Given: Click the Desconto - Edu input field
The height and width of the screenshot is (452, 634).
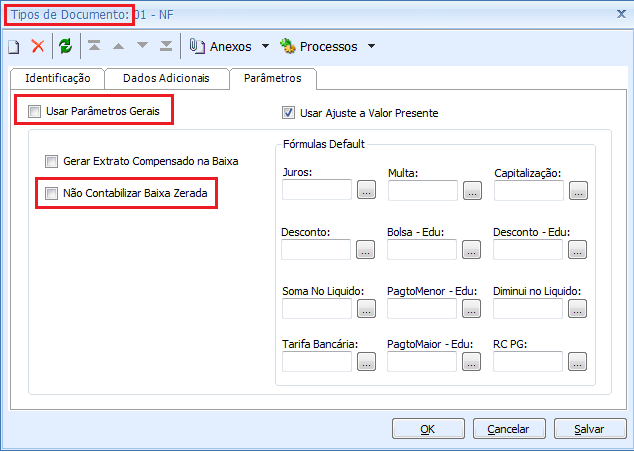Looking at the screenshot, I should (528, 249).
